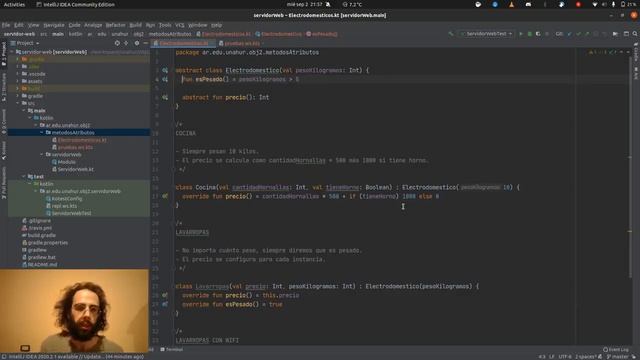Open the VCS menu

180,25
